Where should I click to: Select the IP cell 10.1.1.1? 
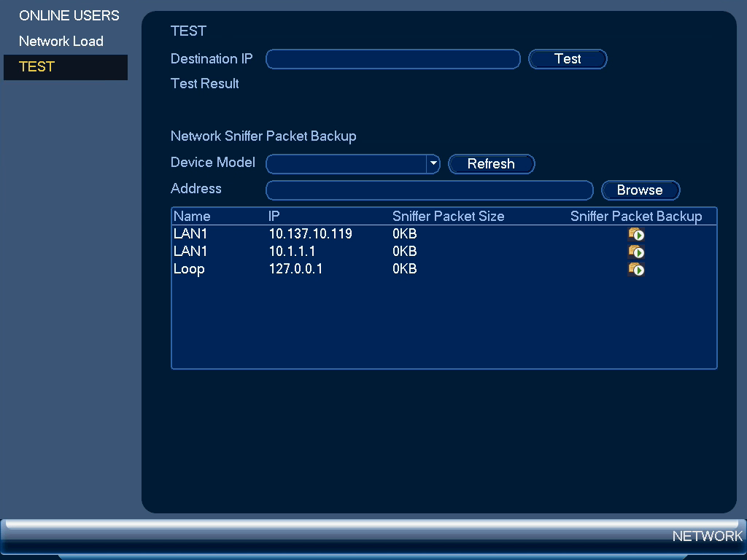point(292,251)
